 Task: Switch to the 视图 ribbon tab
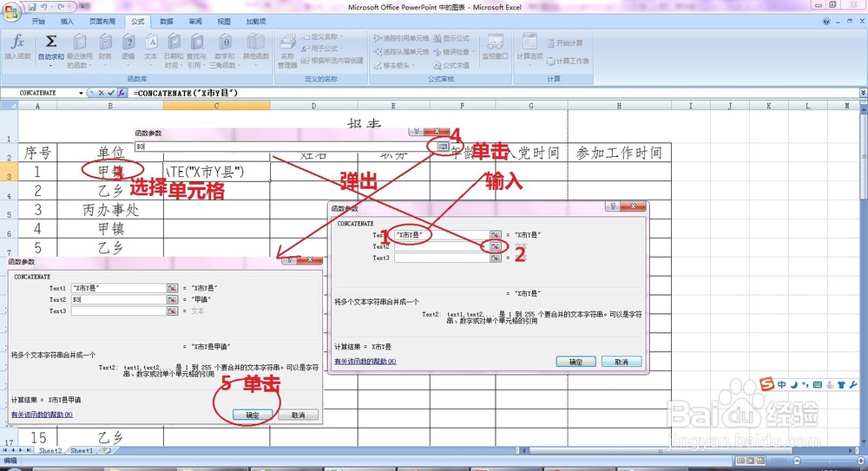(x=224, y=21)
